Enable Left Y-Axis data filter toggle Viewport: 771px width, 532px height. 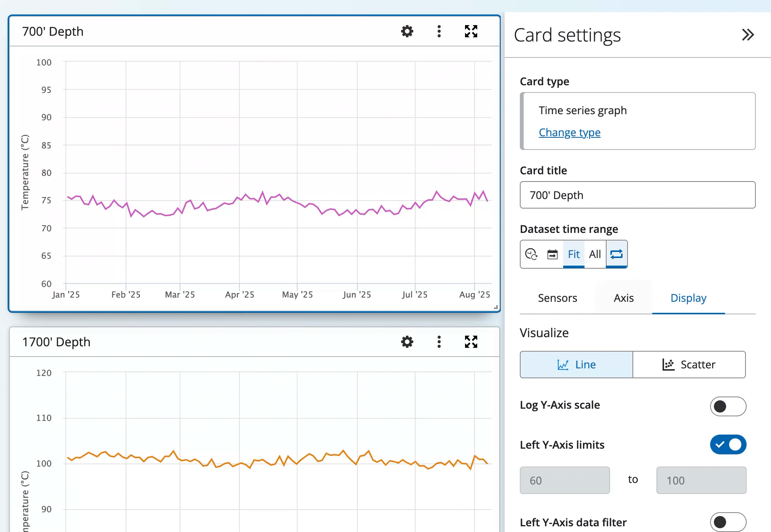[x=728, y=522]
